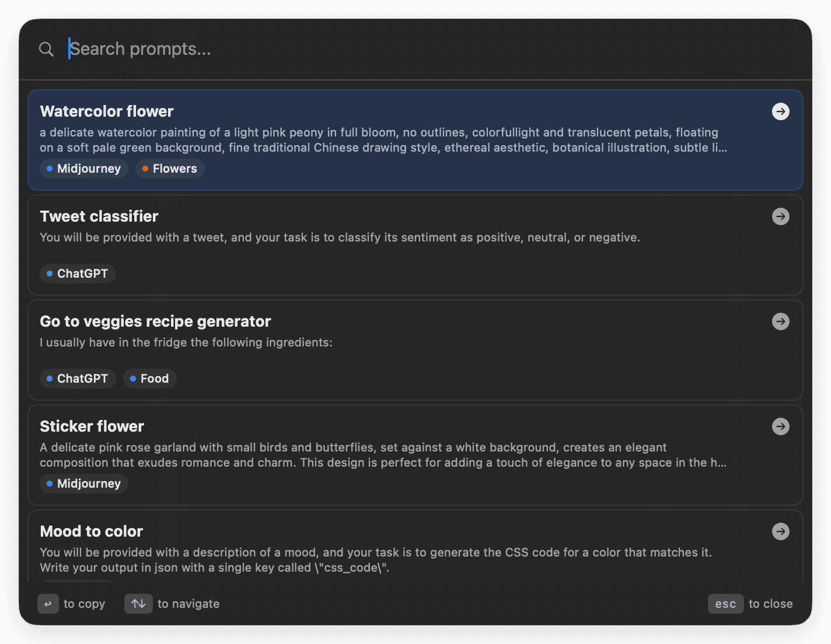
Task: Open the Mood to color arrow icon
Action: [x=780, y=531]
